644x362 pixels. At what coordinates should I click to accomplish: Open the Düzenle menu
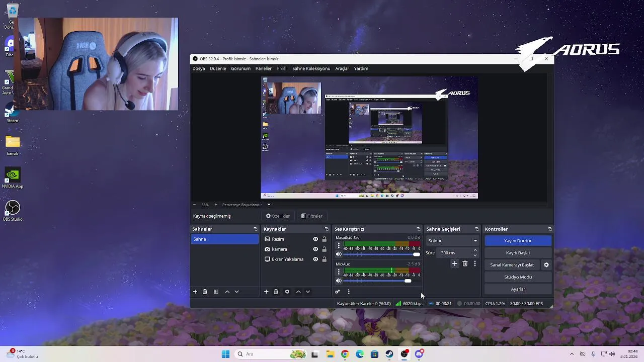click(x=218, y=68)
